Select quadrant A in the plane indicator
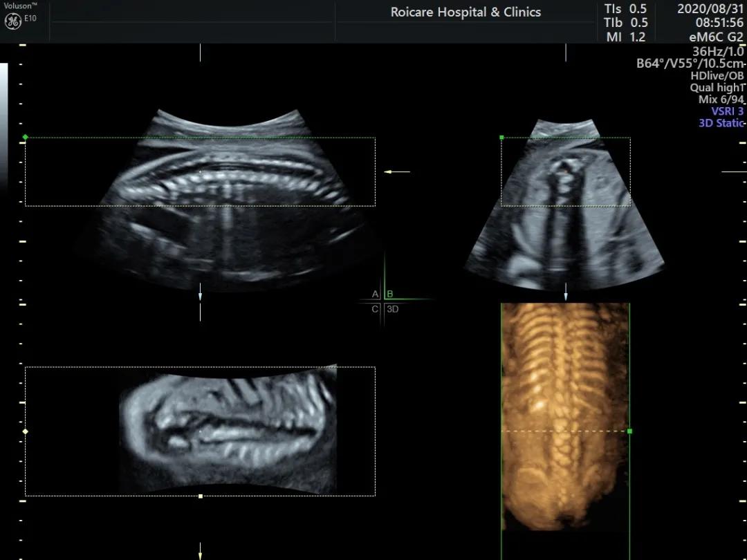Screen dimensions: 747x560 [375, 294]
